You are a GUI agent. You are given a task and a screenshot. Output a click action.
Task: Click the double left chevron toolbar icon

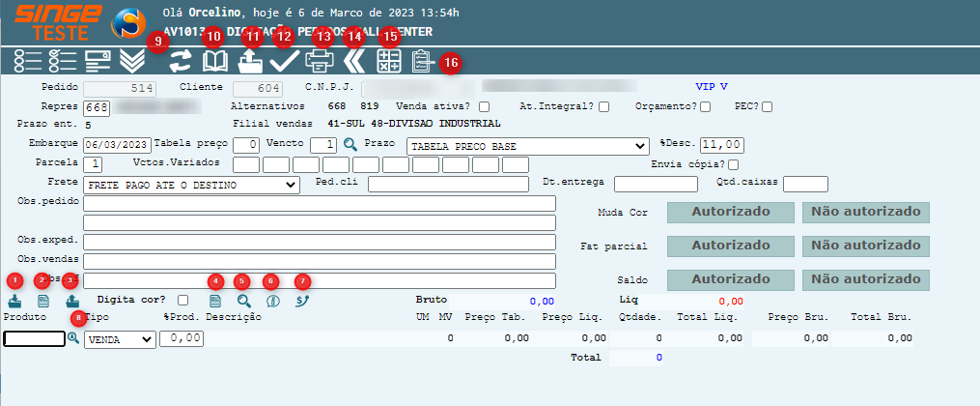click(x=354, y=61)
